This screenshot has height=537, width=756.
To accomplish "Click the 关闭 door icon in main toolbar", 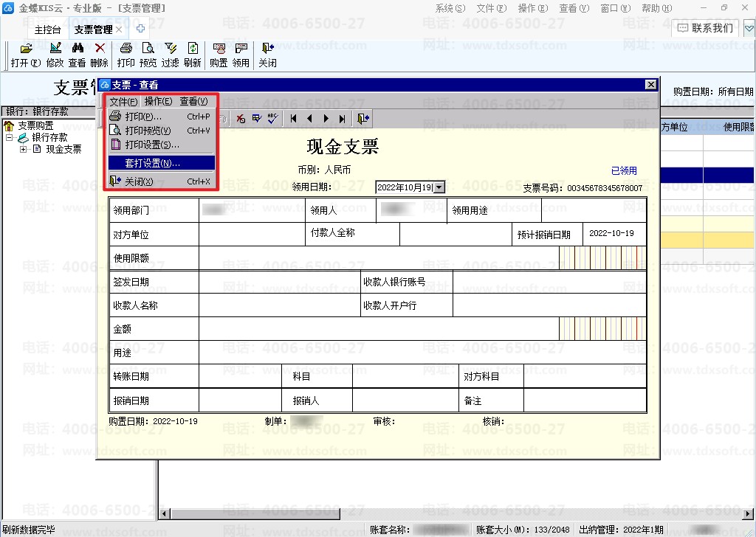I will point(267,48).
